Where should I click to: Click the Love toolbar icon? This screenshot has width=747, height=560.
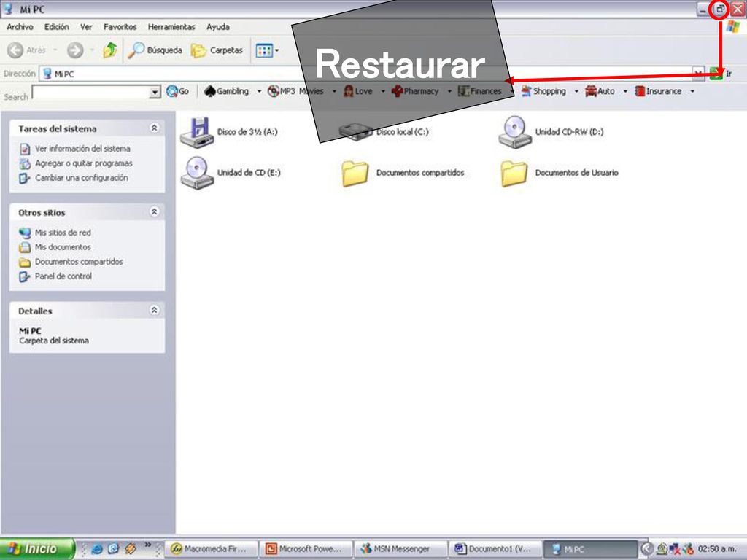[348, 91]
